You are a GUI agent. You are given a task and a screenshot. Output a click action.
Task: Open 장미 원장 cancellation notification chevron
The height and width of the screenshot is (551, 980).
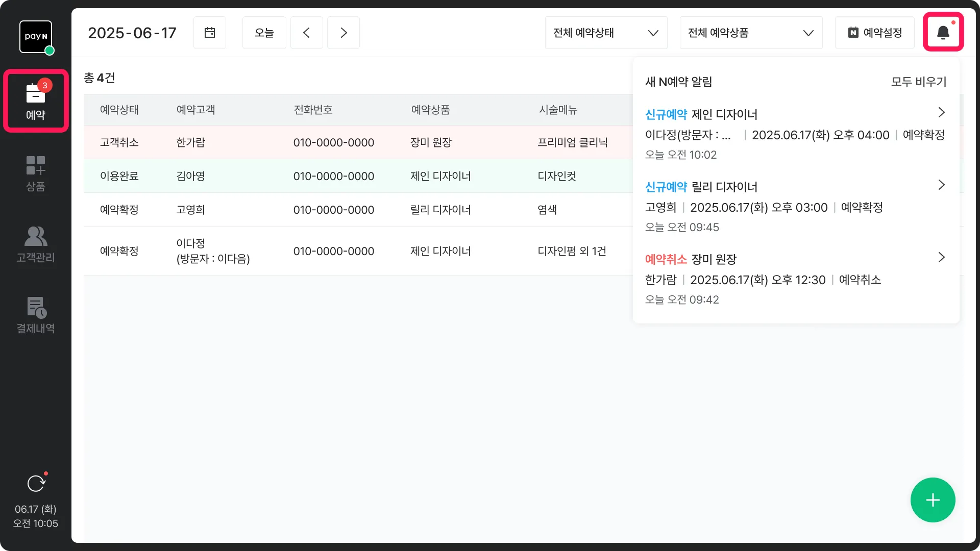[941, 257]
